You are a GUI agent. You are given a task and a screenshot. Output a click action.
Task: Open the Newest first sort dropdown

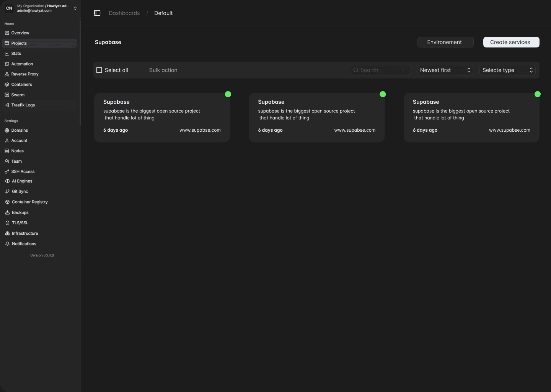point(445,70)
